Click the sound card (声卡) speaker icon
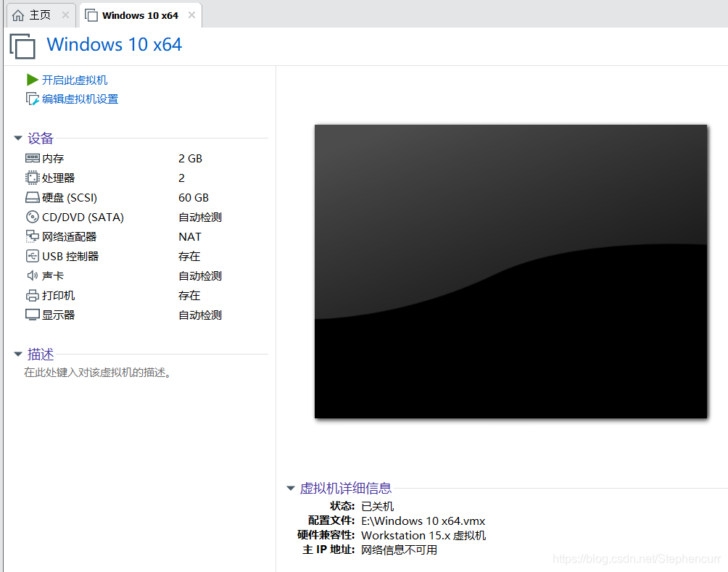The height and width of the screenshot is (572, 728). click(x=32, y=275)
